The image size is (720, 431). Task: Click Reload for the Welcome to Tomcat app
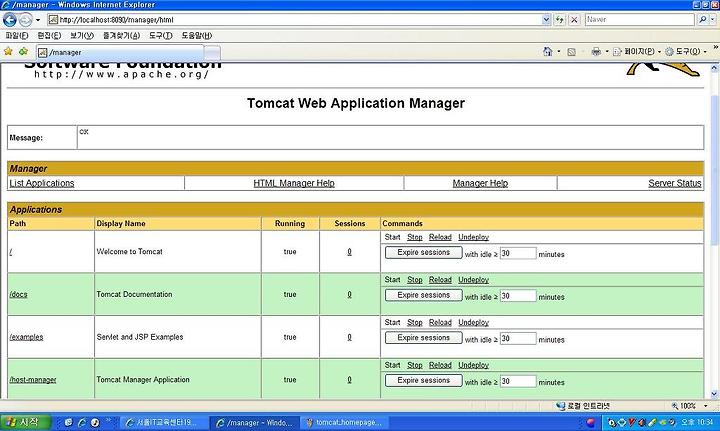tap(440, 237)
